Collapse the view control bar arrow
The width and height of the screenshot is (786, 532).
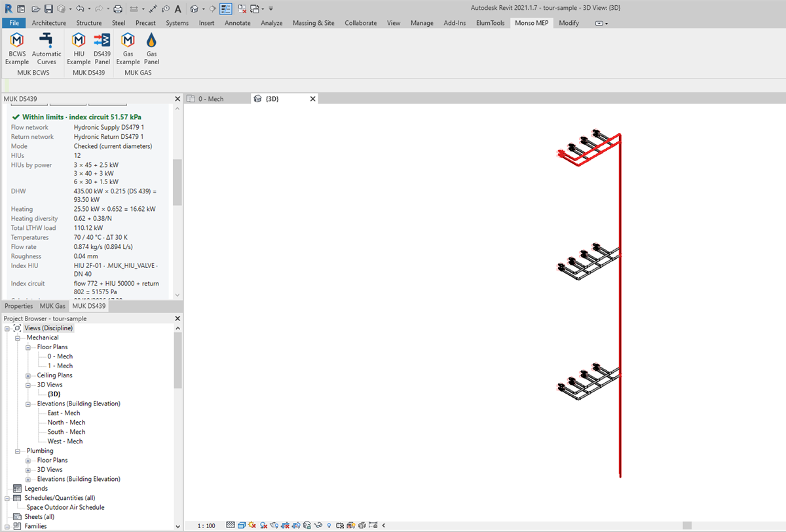384,525
